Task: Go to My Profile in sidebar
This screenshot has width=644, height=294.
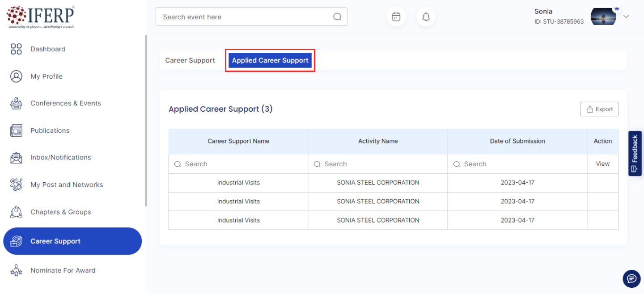Action: 47,76
